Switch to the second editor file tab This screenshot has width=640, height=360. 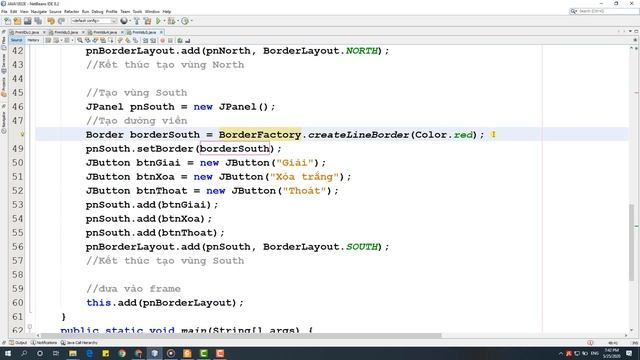66,32
